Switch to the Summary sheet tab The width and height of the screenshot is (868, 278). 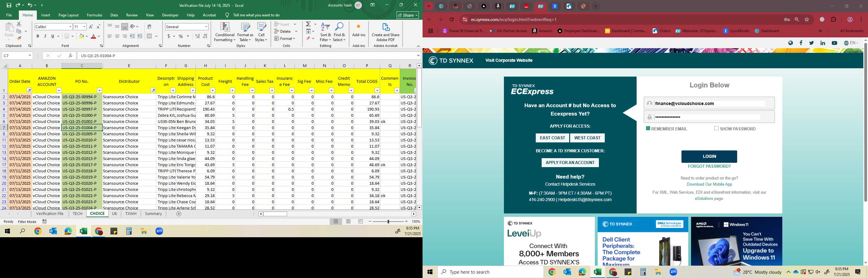coord(153,214)
